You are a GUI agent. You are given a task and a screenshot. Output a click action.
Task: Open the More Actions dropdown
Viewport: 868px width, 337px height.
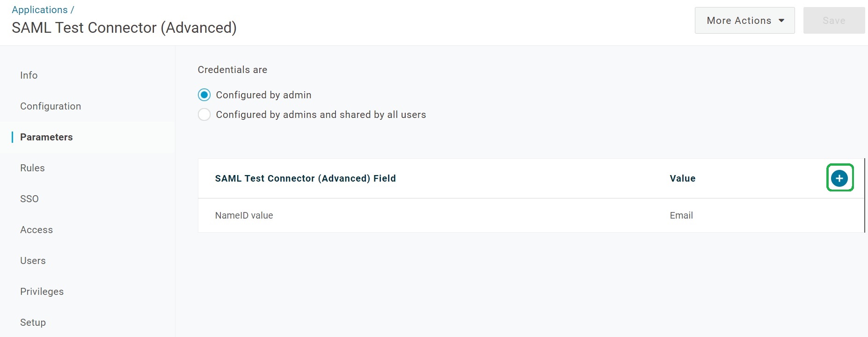tap(744, 21)
